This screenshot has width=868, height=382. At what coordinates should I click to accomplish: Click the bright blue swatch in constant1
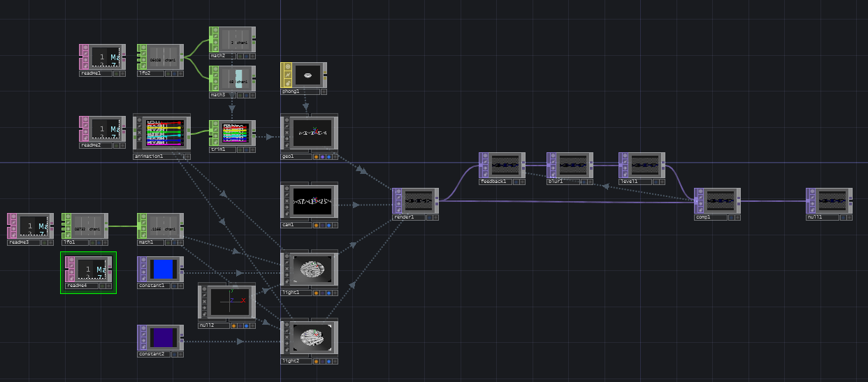point(162,269)
